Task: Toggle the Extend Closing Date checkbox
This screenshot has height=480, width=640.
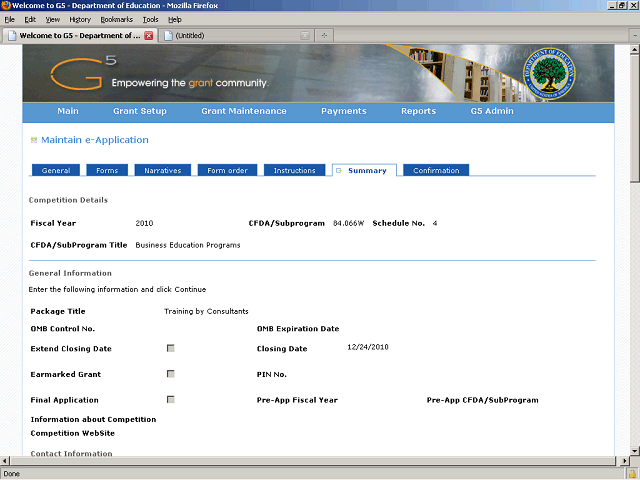Action: [171, 348]
